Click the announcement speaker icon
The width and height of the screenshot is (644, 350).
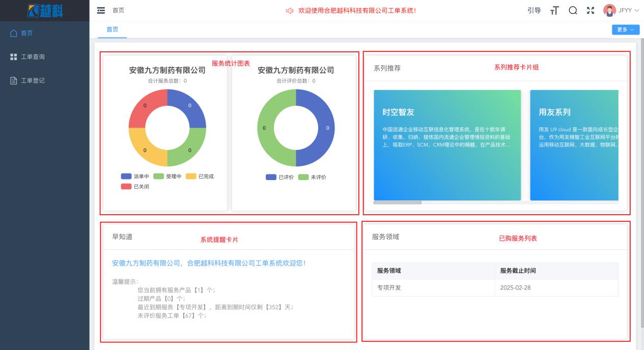point(290,11)
